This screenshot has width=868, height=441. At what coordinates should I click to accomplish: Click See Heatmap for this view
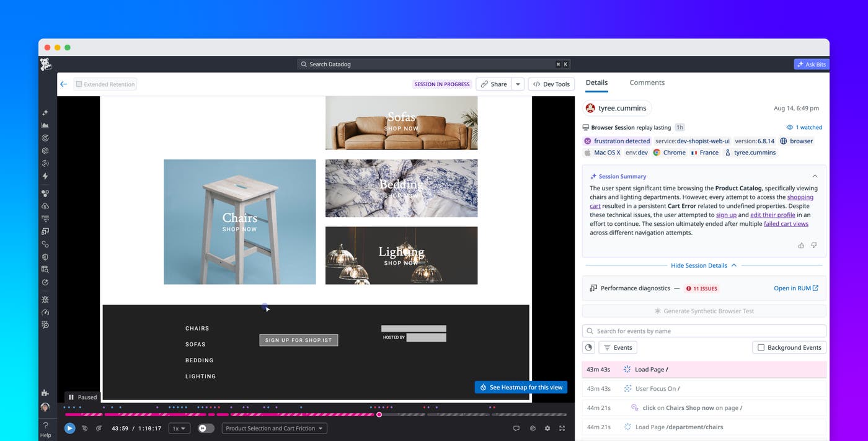(521, 387)
